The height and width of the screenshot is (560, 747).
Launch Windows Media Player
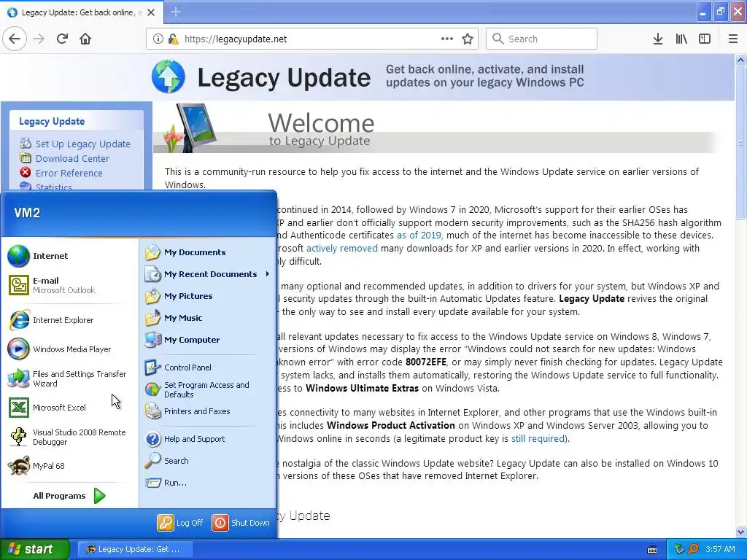pos(69,349)
